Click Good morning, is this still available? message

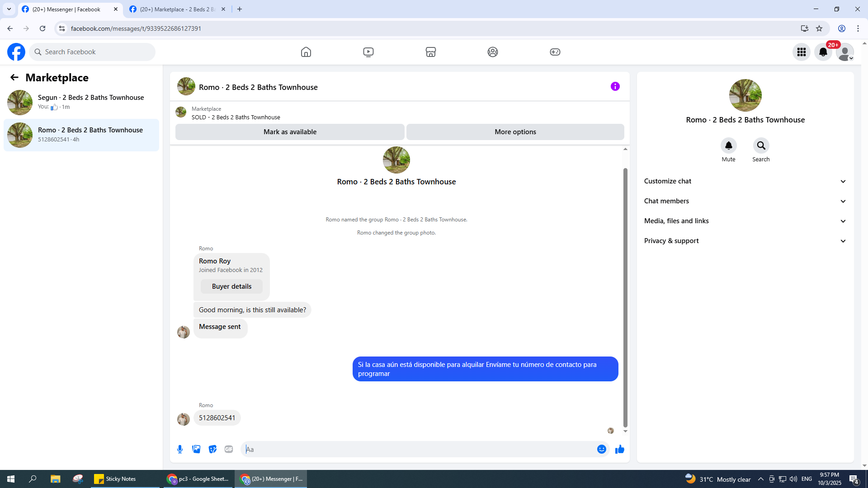coord(252,310)
